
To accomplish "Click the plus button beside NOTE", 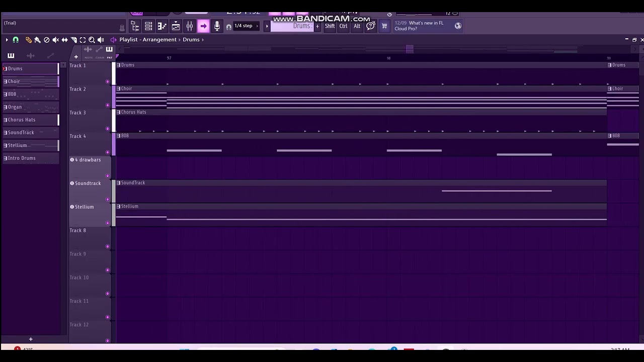I will point(76,57).
